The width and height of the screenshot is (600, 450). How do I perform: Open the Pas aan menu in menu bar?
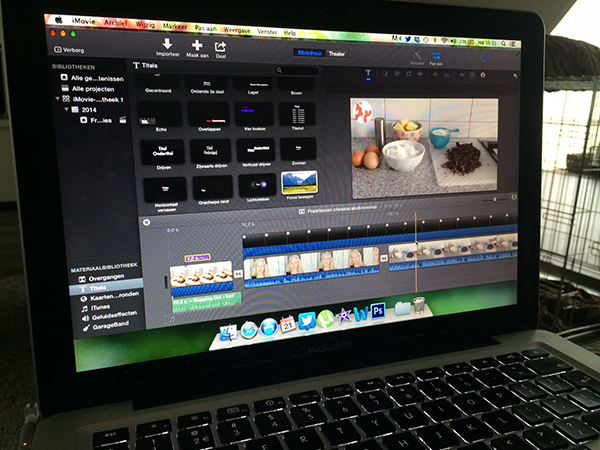tap(205, 28)
